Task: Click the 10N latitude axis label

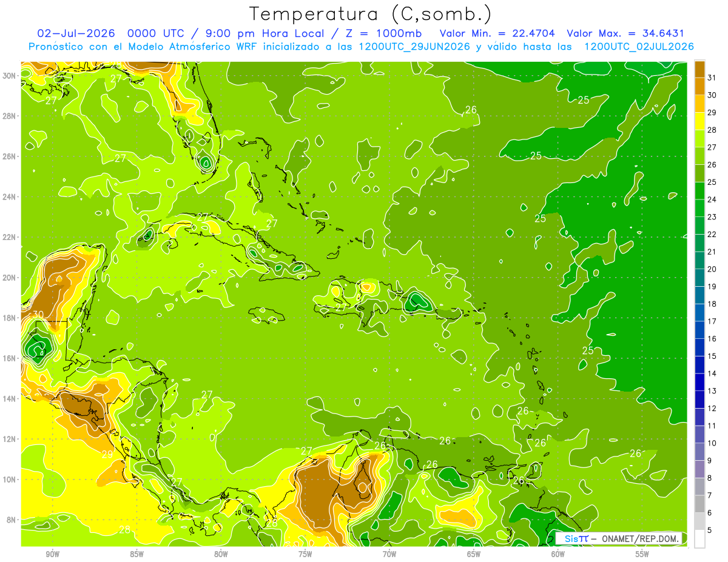Action: coord(9,480)
